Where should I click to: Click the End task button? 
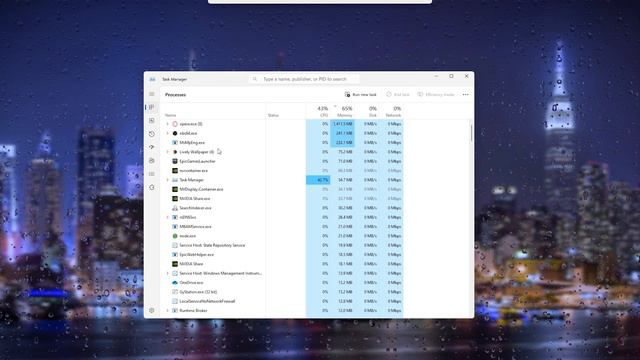(x=398, y=95)
